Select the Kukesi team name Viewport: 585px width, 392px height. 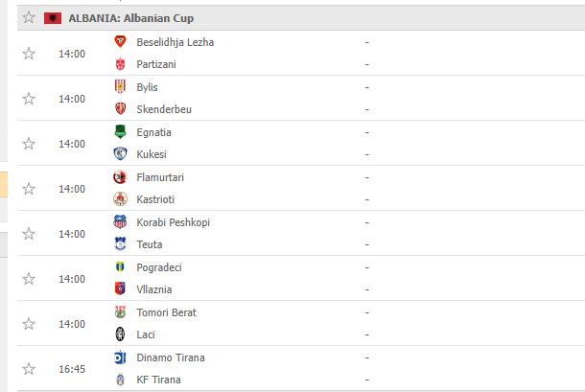(x=153, y=154)
